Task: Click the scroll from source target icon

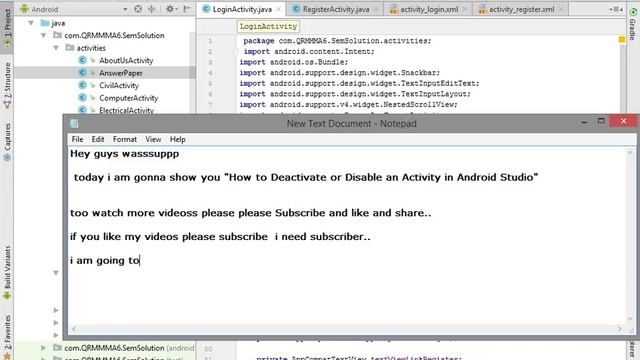Action: 138,9
